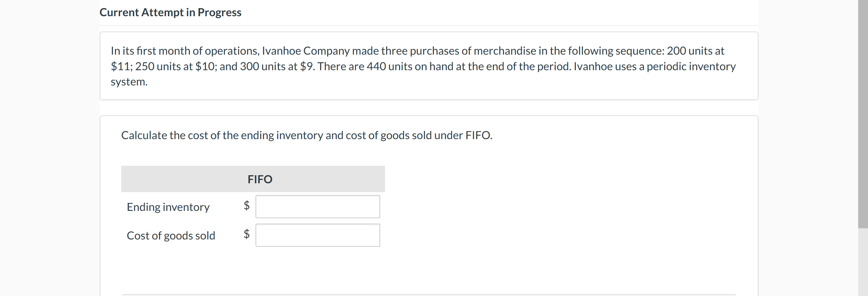The width and height of the screenshot is (868, 296).
Task: Click the dollar sign beside Ending inventory
Action: [247, 205]
